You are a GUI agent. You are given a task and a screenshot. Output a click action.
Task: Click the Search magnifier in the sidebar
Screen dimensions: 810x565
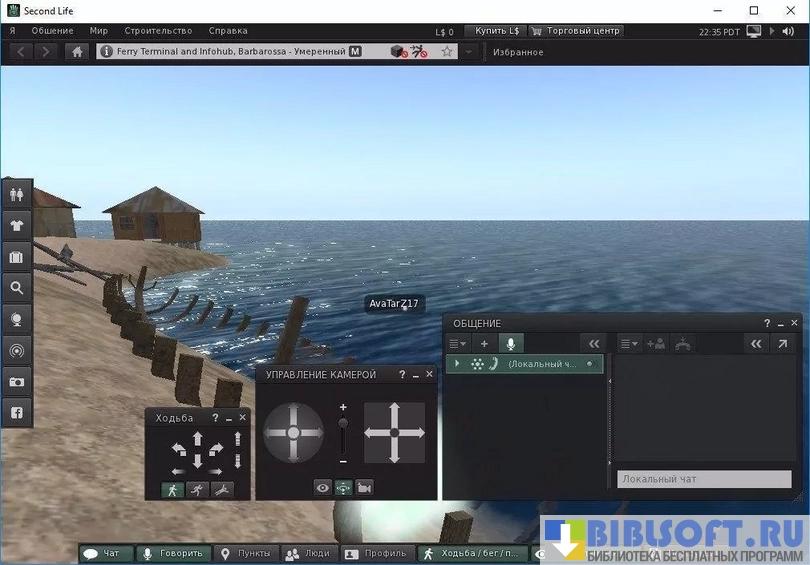16,288
